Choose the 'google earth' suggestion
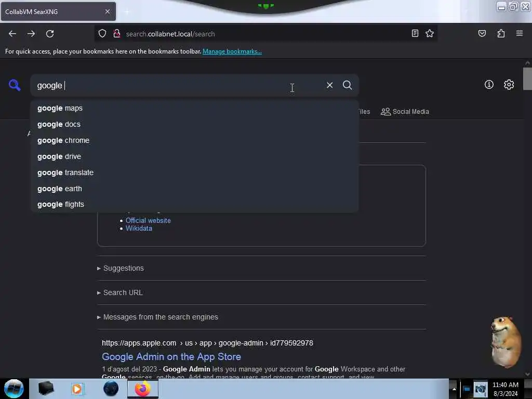The image size is (532, 399). (194, 189)
